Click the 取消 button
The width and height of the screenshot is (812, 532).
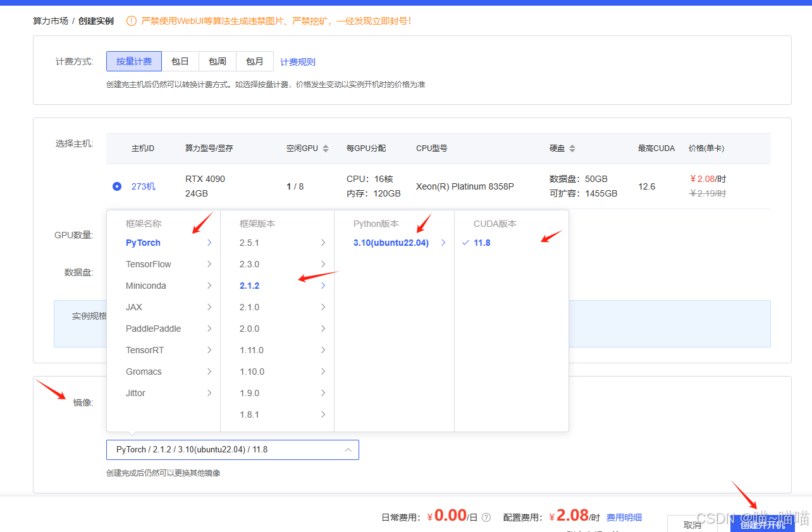[692, 524]
